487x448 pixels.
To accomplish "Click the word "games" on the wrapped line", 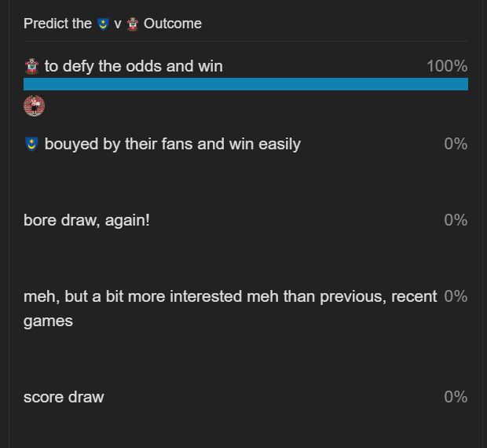I will pyautogui.click(x=48, y=321).
